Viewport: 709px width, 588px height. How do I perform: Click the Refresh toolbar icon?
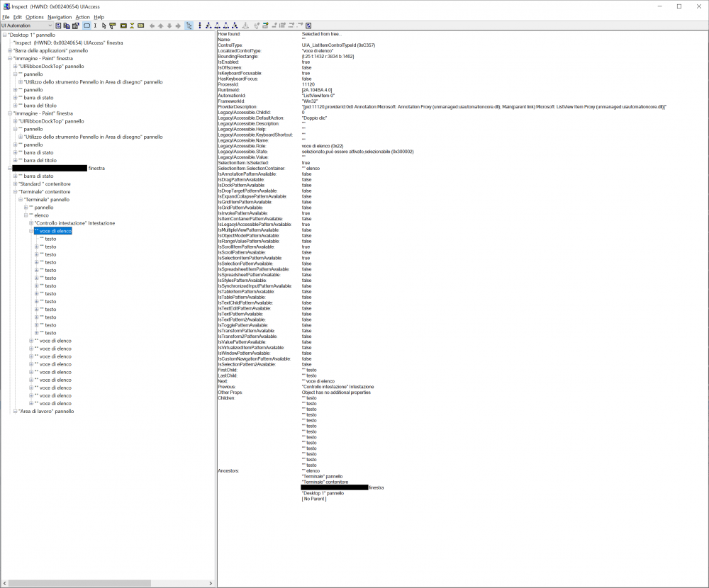58,26
